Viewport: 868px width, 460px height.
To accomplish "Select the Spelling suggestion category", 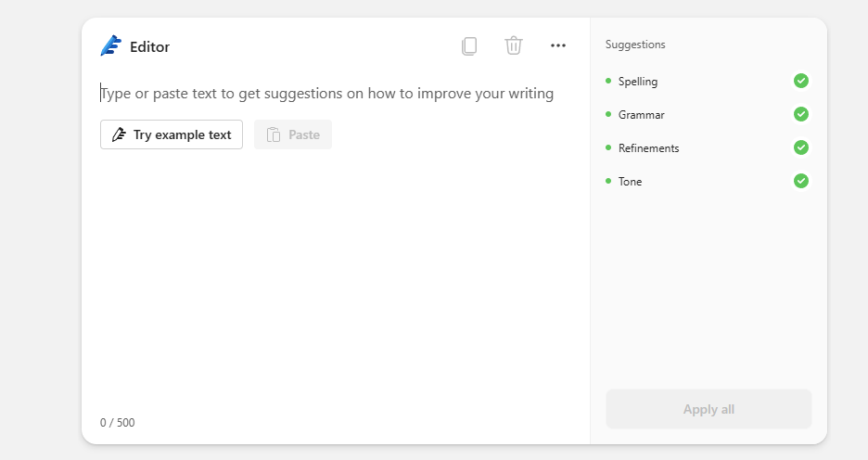I will coord(638,82).
